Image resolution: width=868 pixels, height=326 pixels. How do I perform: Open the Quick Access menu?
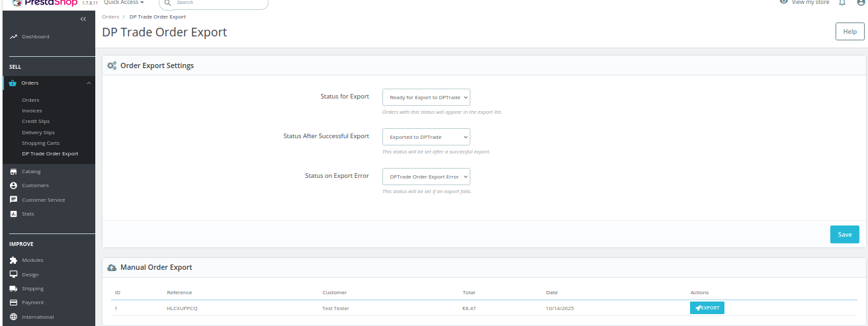pyautogui.click(x=124, y=3)
